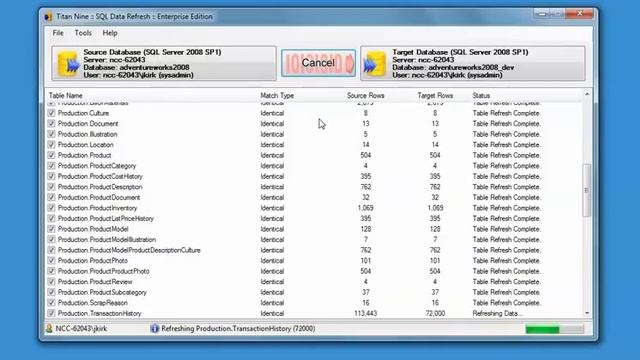Select the Production.ProductReview row name
Viewport: 640px width, 360px height.
tap(95, 282)
